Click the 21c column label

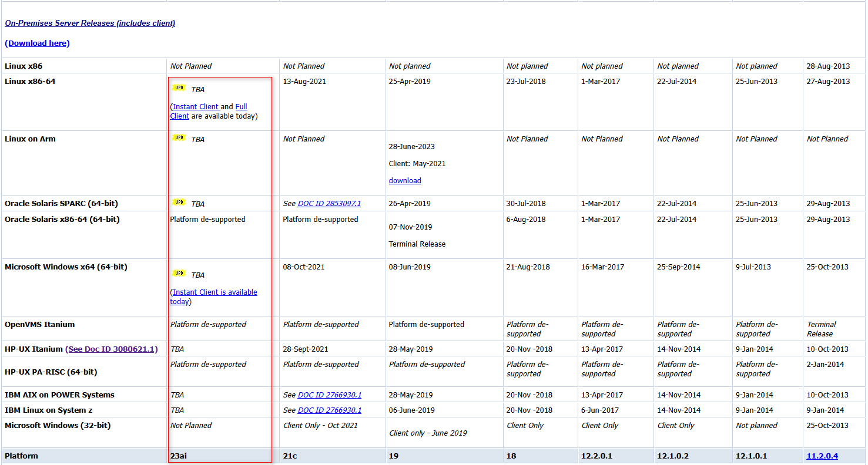pos(290,456)
